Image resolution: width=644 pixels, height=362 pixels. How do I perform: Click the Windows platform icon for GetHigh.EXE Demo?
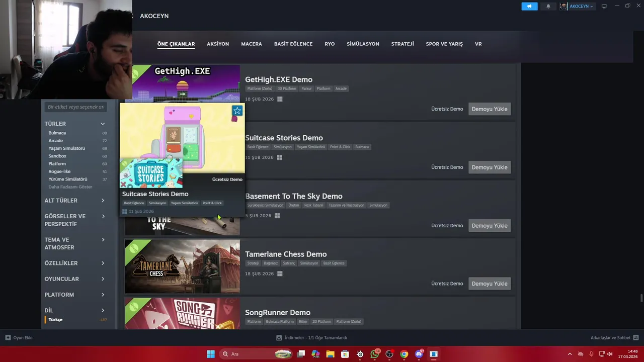tap(280, 99)
